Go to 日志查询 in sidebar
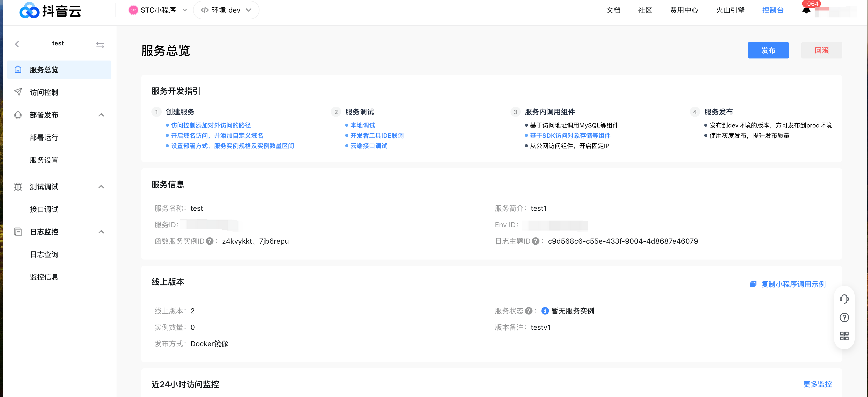The width and height of the screenshot is (868, 397). point(44,254)
